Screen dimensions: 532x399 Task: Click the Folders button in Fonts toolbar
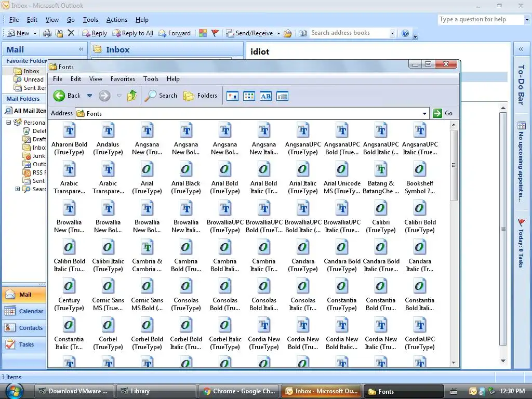(200, 96)
